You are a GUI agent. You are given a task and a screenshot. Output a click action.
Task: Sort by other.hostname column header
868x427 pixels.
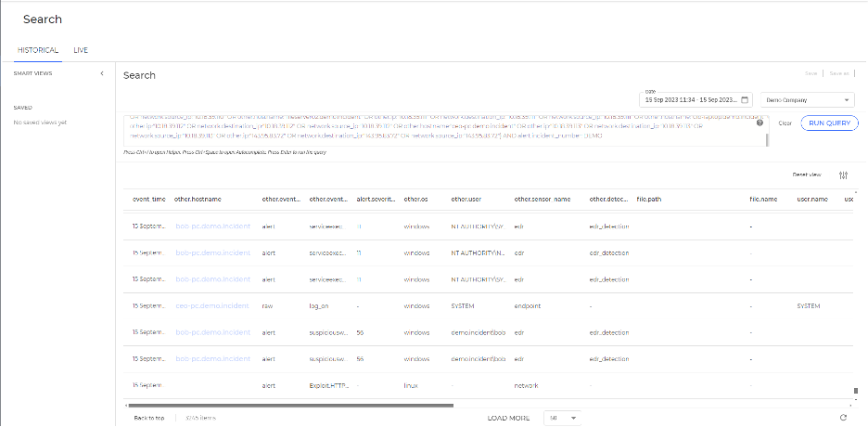click(198, 199)
